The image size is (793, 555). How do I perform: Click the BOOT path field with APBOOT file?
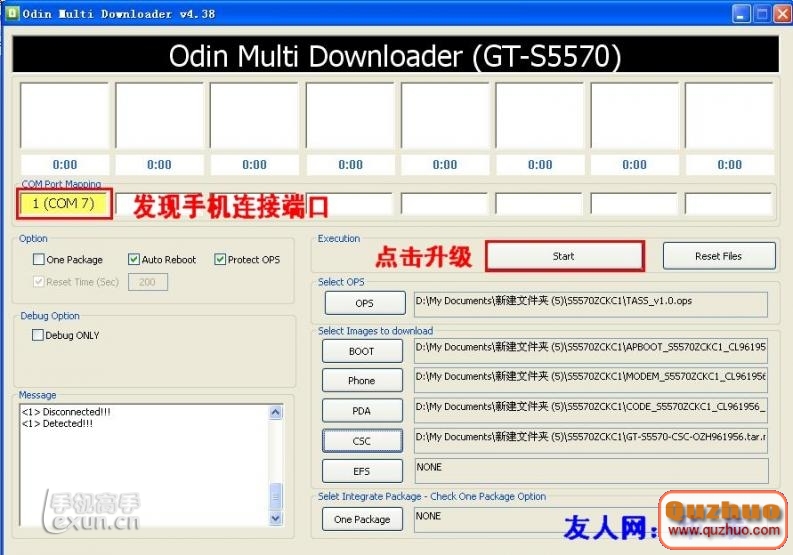(x=591, y=351)
